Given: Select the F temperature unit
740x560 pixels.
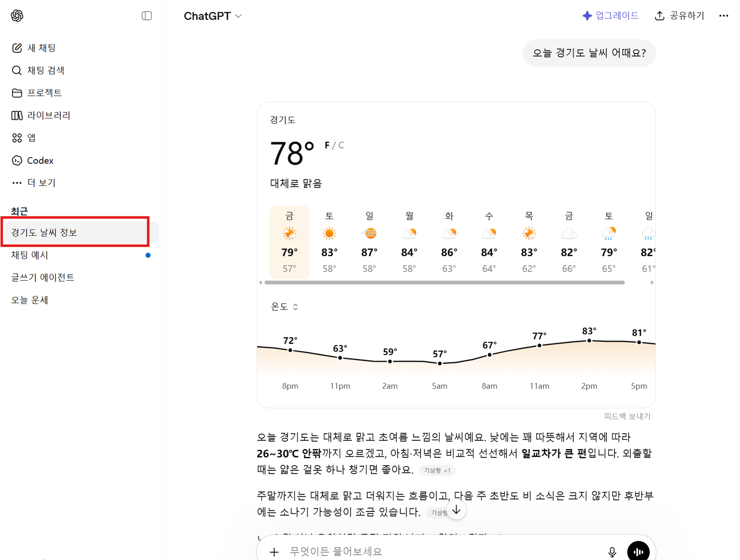Looking at the screenshot, I should pyautogui.click(x=327, y=145).
